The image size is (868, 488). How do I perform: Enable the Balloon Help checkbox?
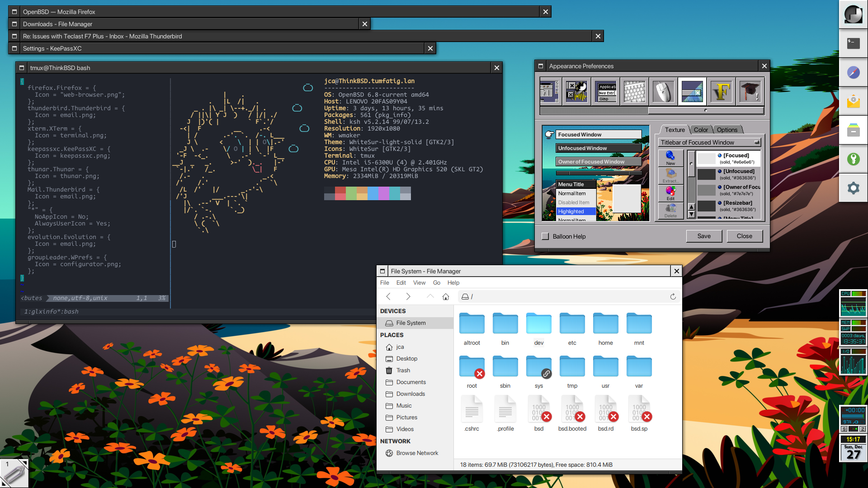pos(545,236)
